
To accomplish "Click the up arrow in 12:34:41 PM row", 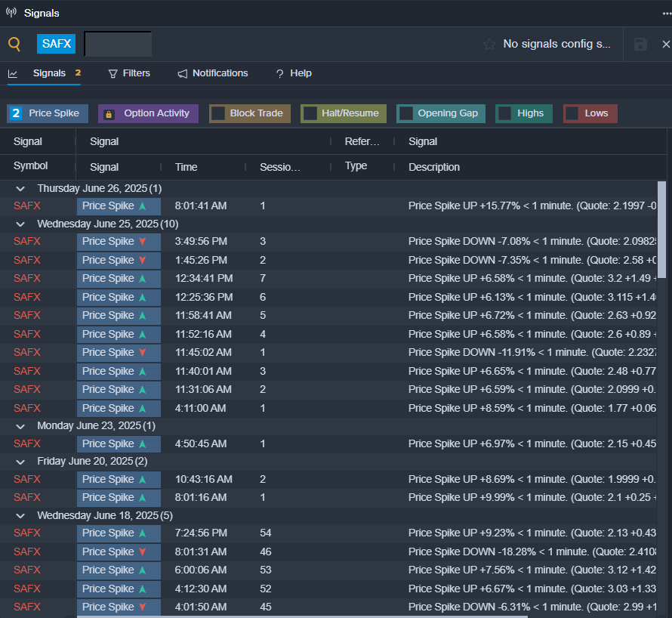I will (142, 278).
